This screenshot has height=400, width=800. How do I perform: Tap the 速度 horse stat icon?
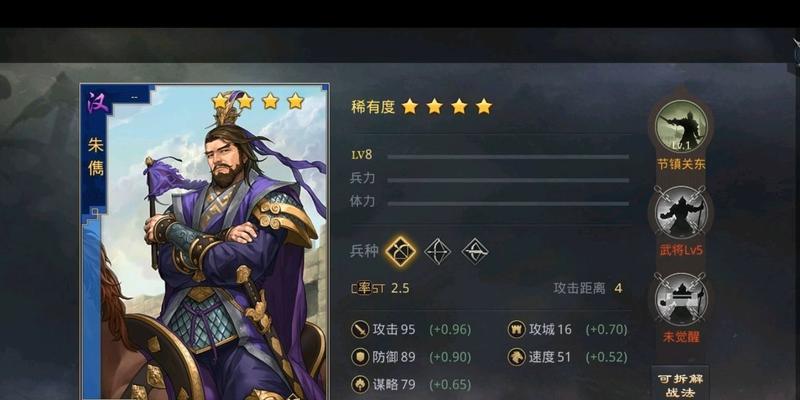tap(516, 357)
